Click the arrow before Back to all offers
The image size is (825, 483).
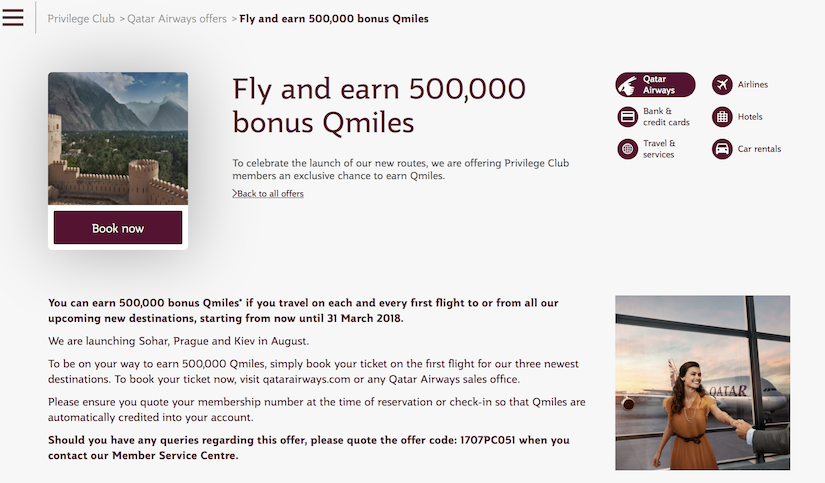click(235, 194)
